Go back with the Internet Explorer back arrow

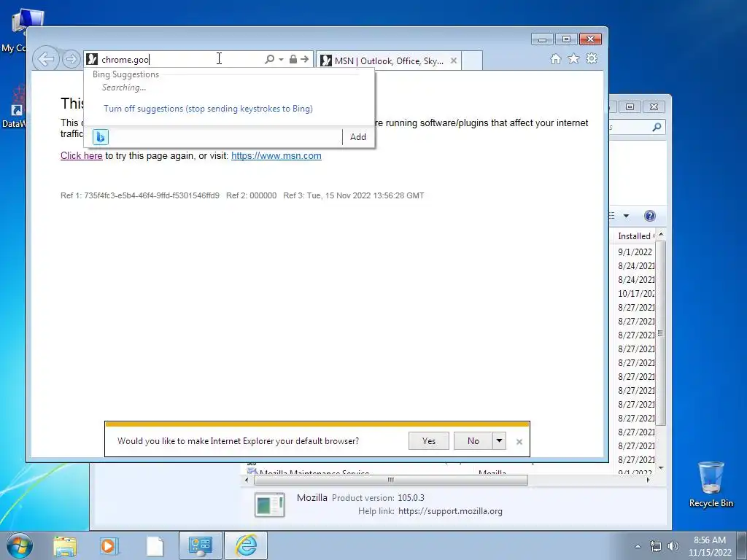46,60
